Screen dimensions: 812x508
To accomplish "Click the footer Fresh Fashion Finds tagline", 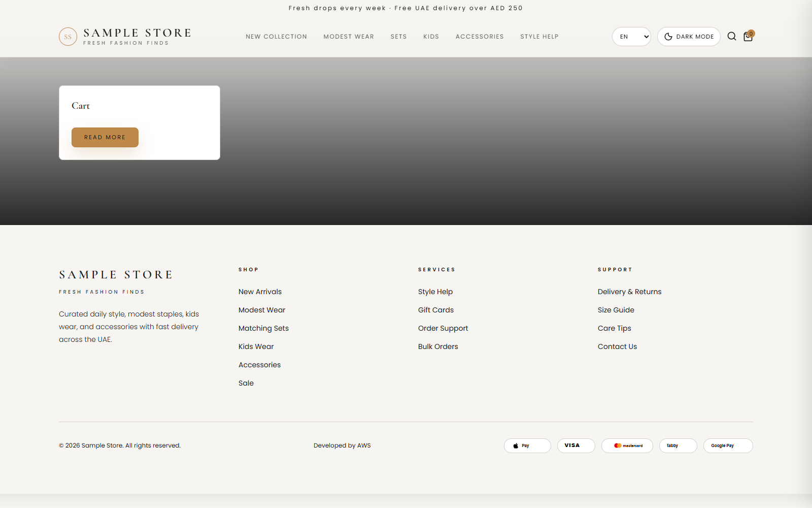I will pyautogui.click(x=101, y=292).
